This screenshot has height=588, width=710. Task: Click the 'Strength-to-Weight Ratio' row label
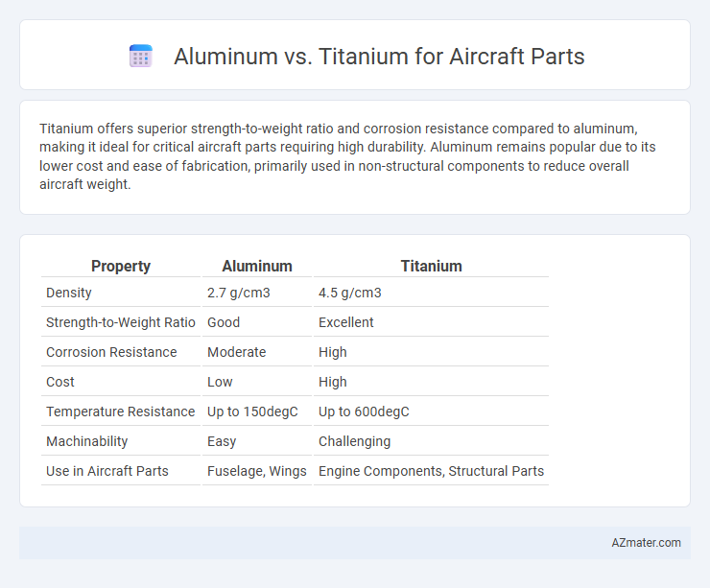[121, 322]
